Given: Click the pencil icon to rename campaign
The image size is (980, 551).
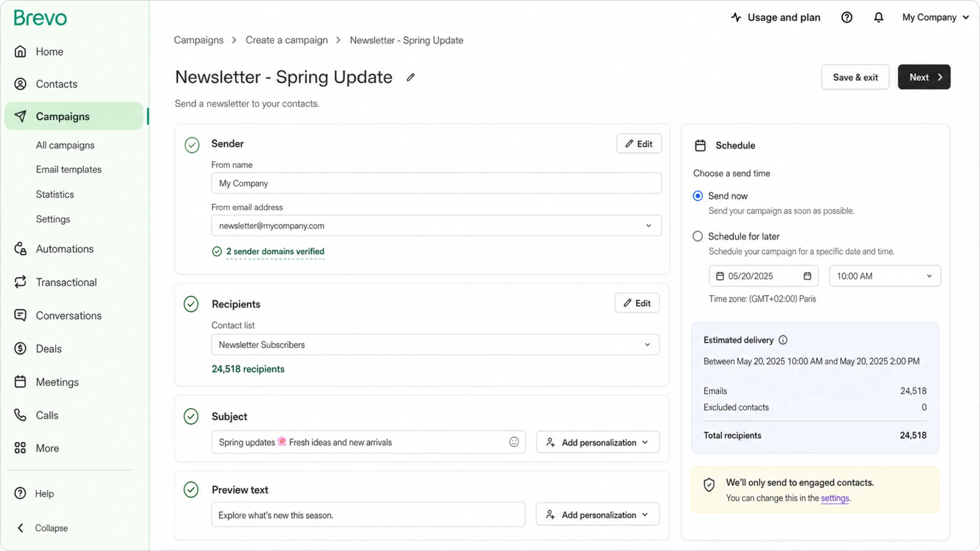Looking at the screenshot, I should click(x=410, y=78).
